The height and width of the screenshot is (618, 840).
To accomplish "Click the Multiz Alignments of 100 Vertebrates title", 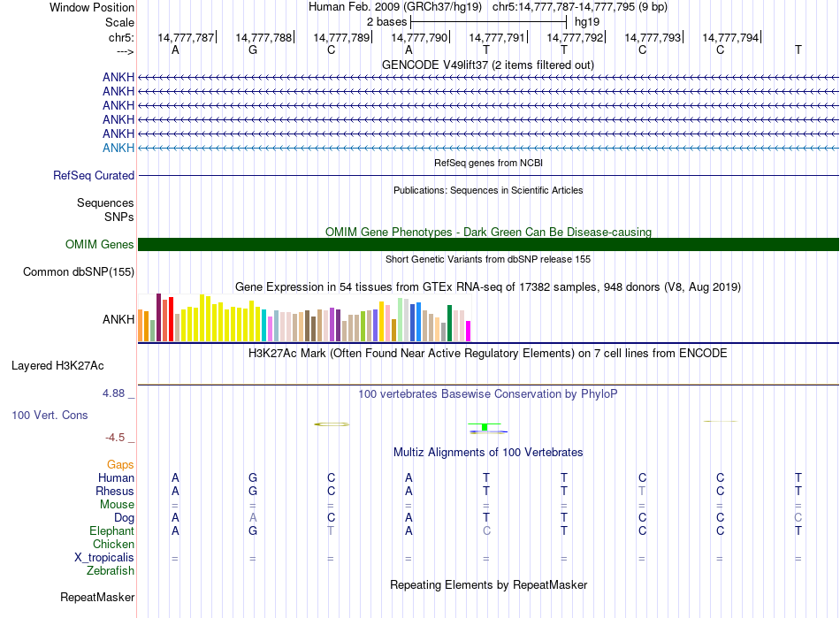I will click(x=488, y=453).
